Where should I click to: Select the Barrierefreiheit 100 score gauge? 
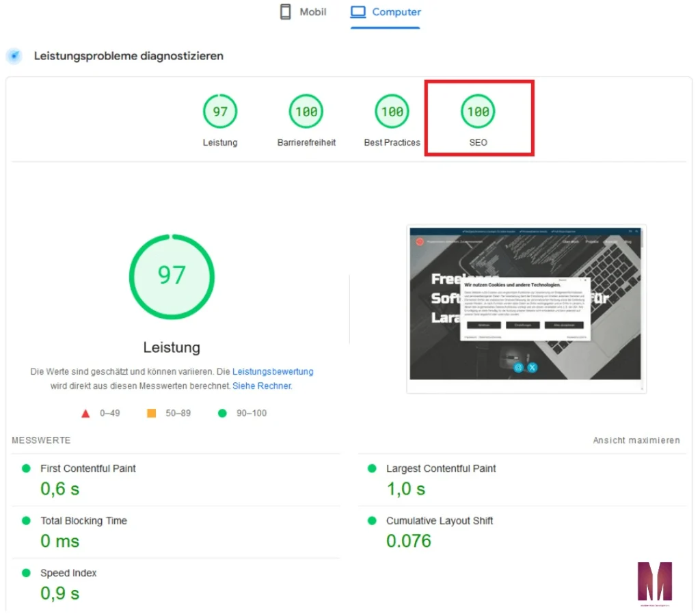point(306,112)
